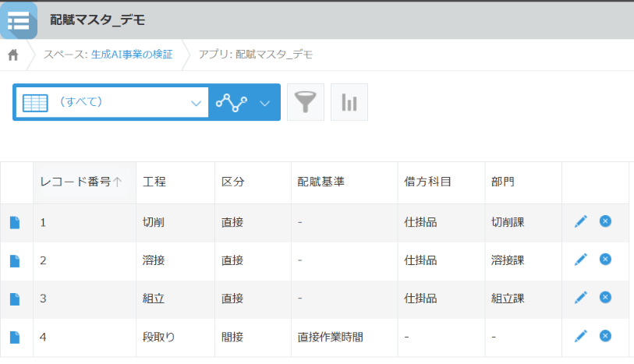This screenshot has width=634, height=364.
Task: Delete the 切削 record
Action: coord(605,221)
